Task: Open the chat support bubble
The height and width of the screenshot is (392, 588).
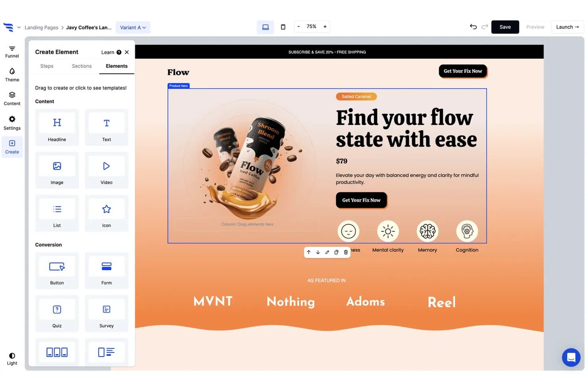Action: (571, 357)
